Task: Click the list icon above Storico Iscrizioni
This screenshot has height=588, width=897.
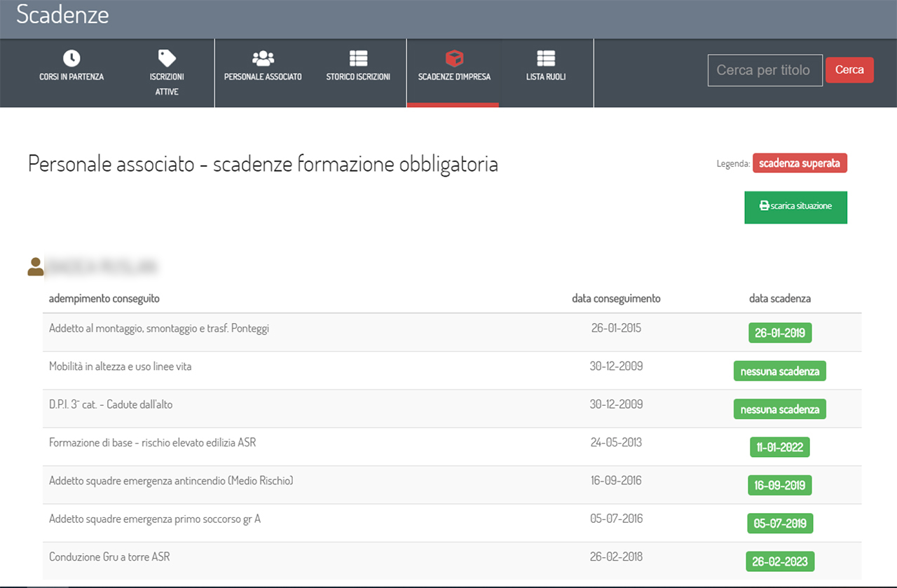Action: pos(358,58)
